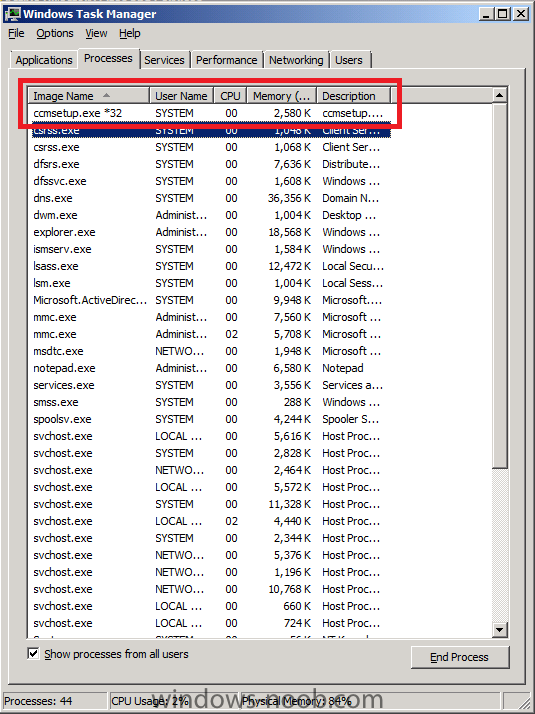Select the lsm.exe process row
This screenshot has height=714, width=535.
pyautogui.click(x=209, y=283)
